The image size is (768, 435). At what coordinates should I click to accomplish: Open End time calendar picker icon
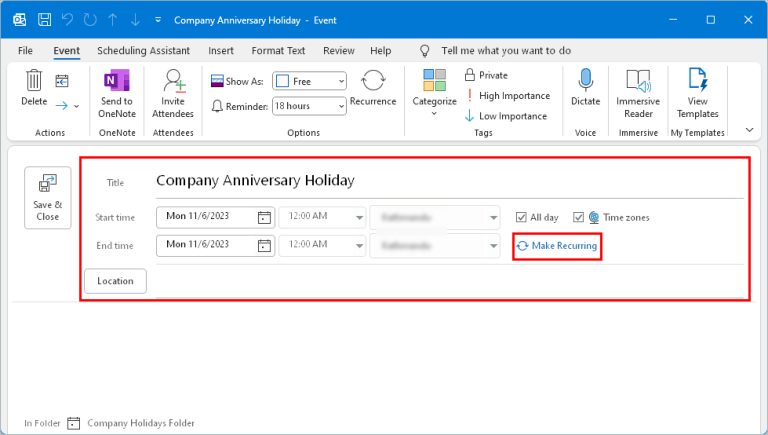(x=264, y=245)
